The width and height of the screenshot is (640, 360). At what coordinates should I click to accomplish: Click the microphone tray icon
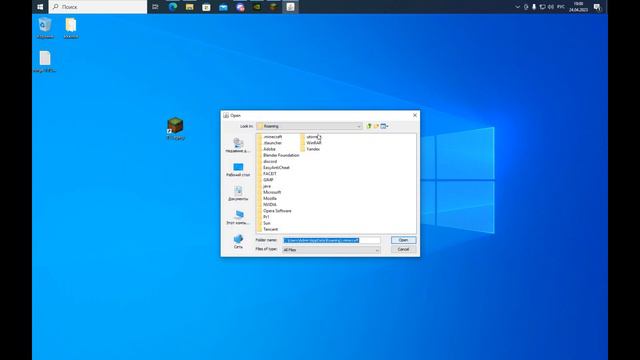(x=534, y=7)
